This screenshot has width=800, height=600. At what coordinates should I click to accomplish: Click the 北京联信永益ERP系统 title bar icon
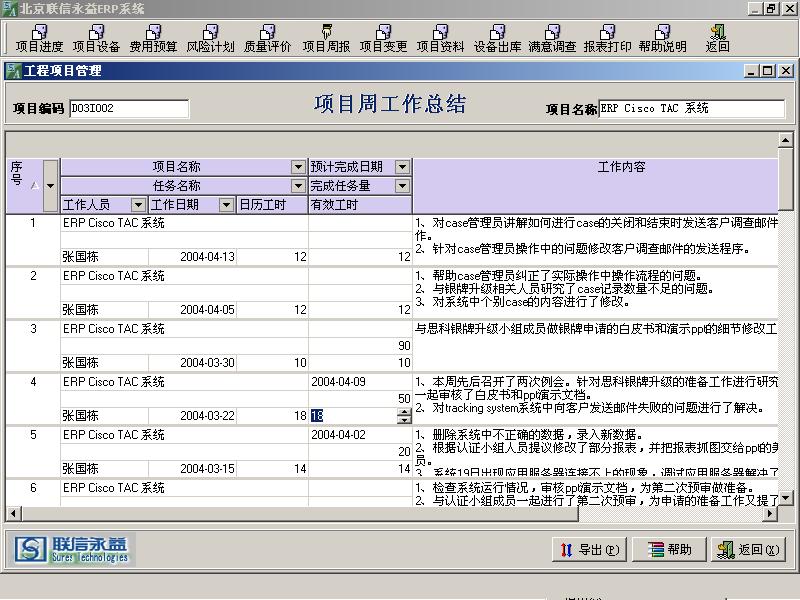coord(10,8)
